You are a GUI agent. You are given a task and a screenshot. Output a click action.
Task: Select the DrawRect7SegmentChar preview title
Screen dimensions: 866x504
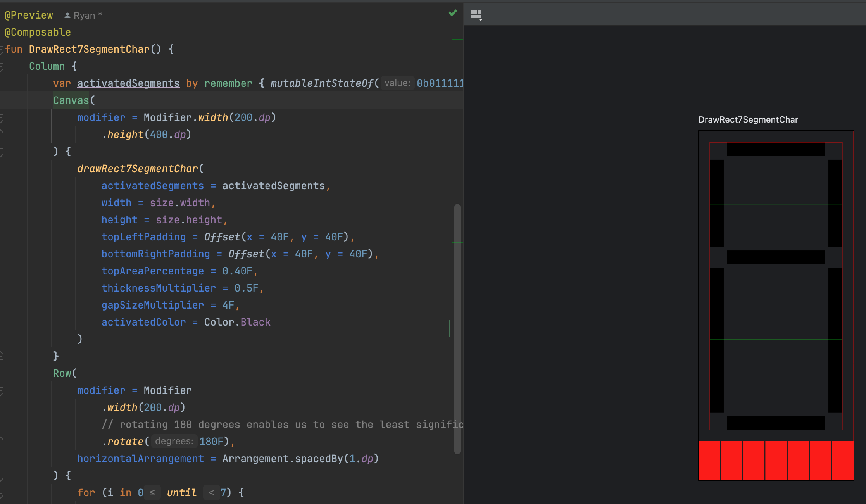[x=748, y=120]
